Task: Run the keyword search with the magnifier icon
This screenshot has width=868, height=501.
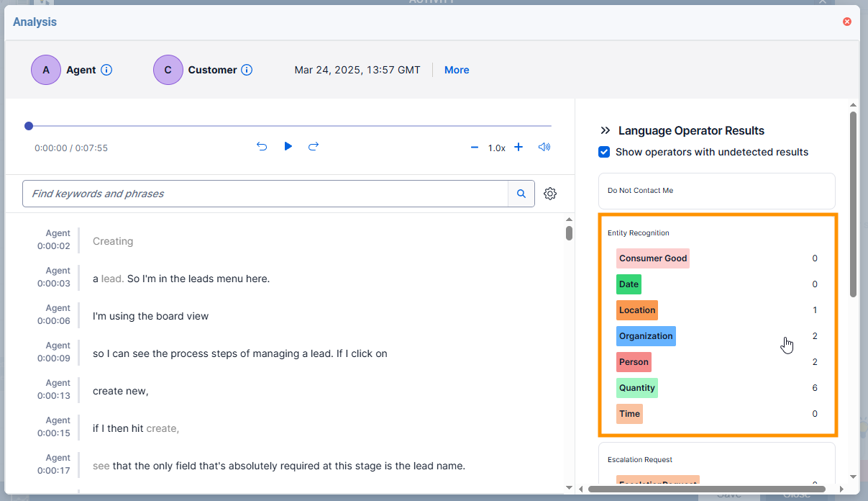Action: point(521,193)
